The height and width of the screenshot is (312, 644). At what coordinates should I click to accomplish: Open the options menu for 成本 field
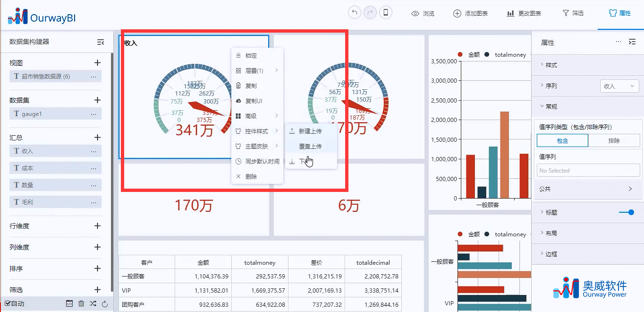tap(93, 168)
